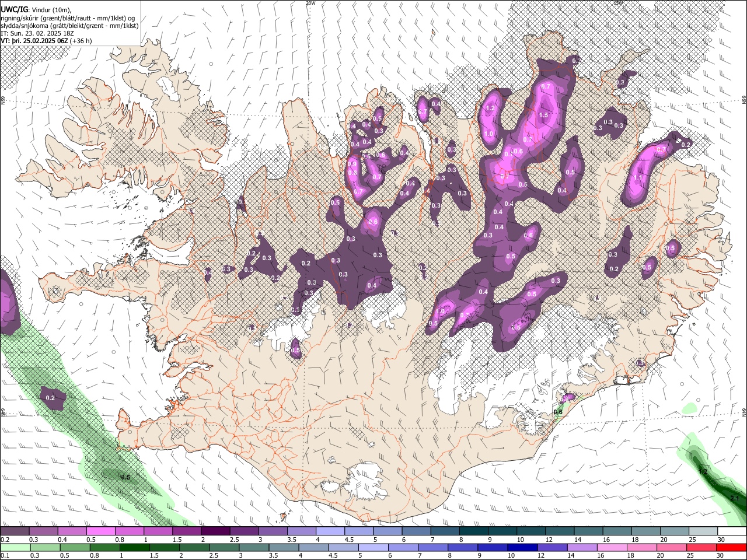Select the light pink swatch labeled 16 on the rain scale
The height and width of the screenshot is (560, 747).
pyautogui.click(x=612, y=547)
